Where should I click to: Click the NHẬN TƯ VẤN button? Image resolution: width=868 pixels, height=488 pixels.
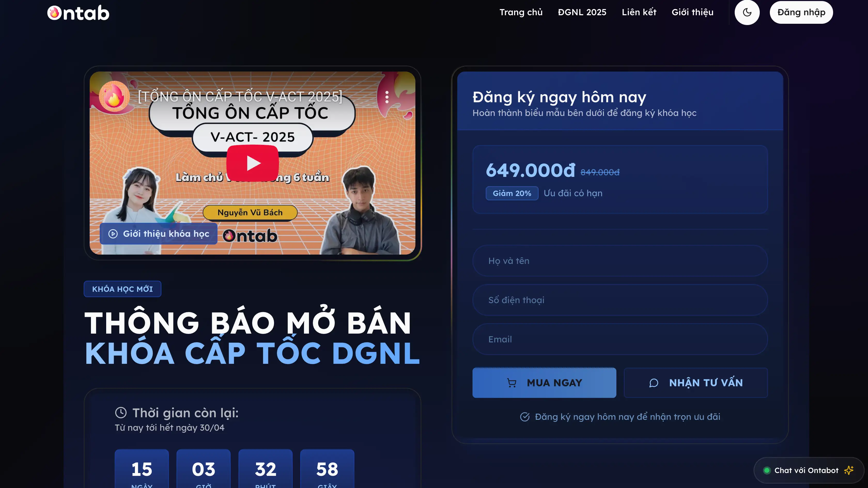695,383
